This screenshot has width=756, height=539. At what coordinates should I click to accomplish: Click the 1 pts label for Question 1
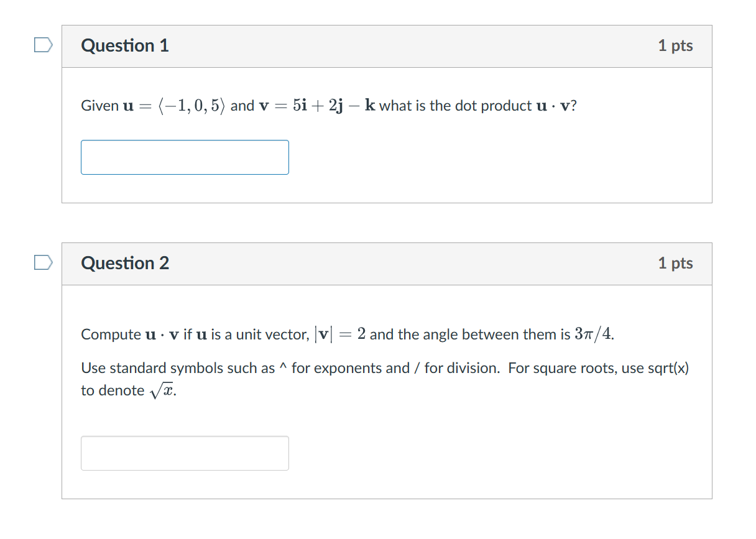pos(675,45)
